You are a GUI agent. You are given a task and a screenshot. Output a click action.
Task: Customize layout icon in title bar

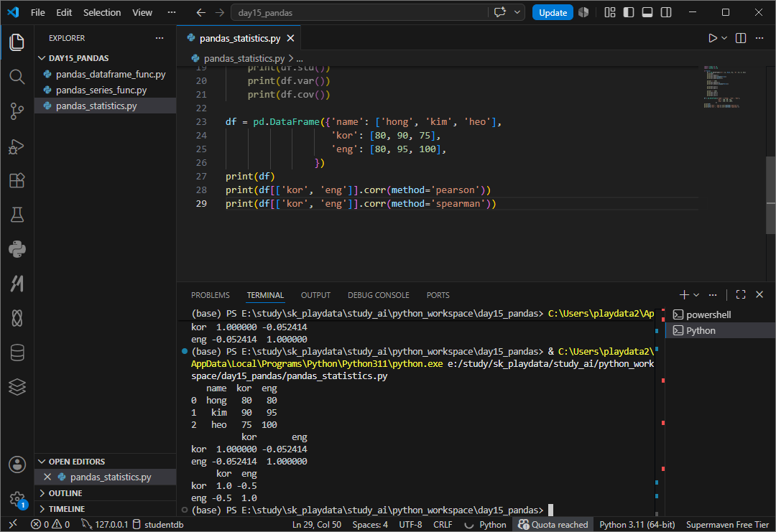[x=610, y=12]
